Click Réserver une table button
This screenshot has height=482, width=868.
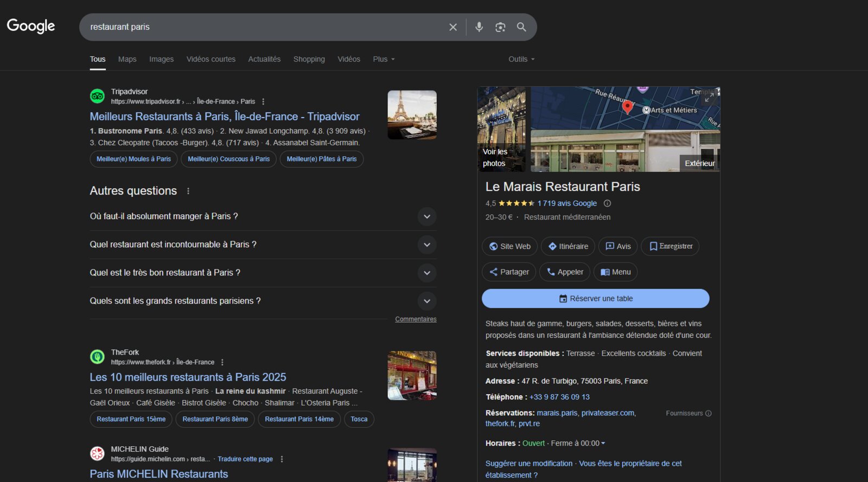point(596,299)
